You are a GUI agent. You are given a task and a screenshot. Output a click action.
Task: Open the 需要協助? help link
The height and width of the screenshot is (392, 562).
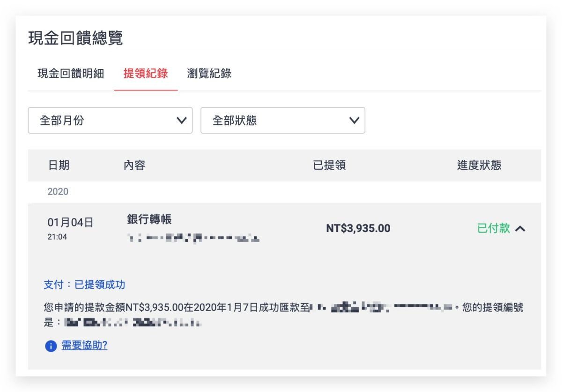[x=85, y=346]
